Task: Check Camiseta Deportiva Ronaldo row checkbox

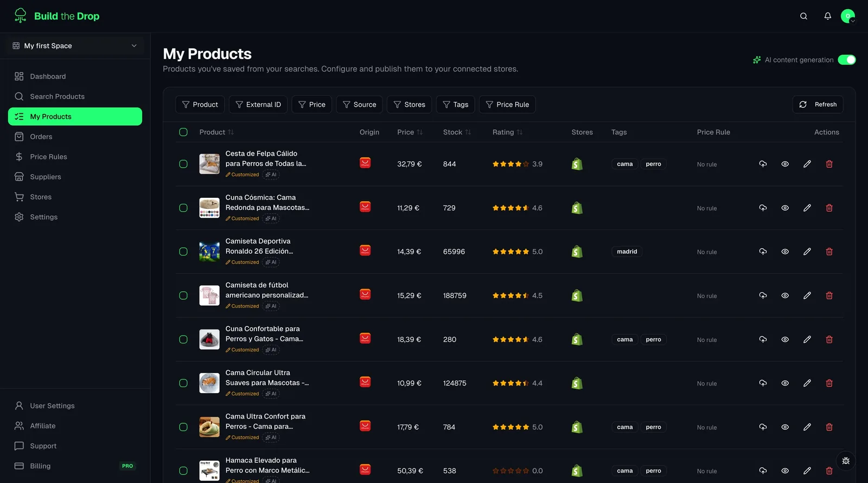Action: [x=183, y=252]
